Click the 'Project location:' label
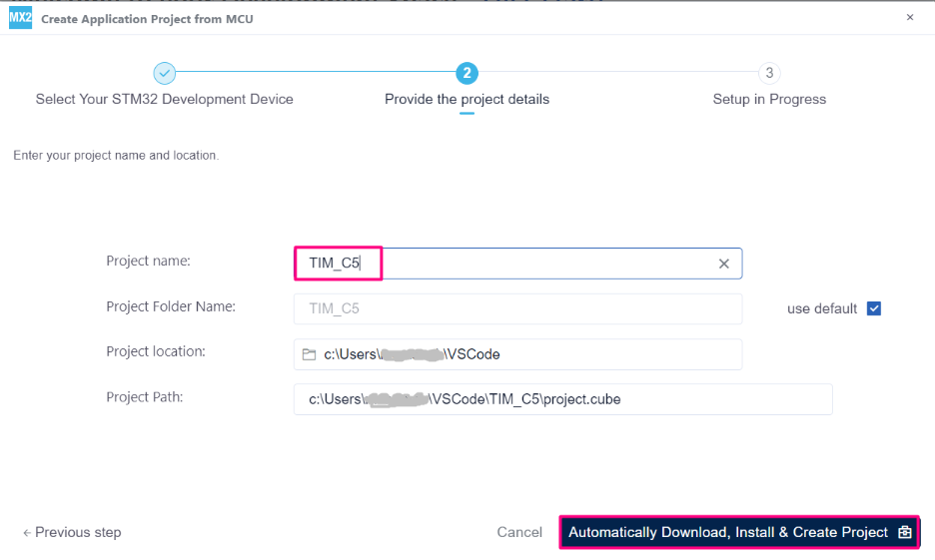Viewport: 935px width, 560px height. click(156, 351)
